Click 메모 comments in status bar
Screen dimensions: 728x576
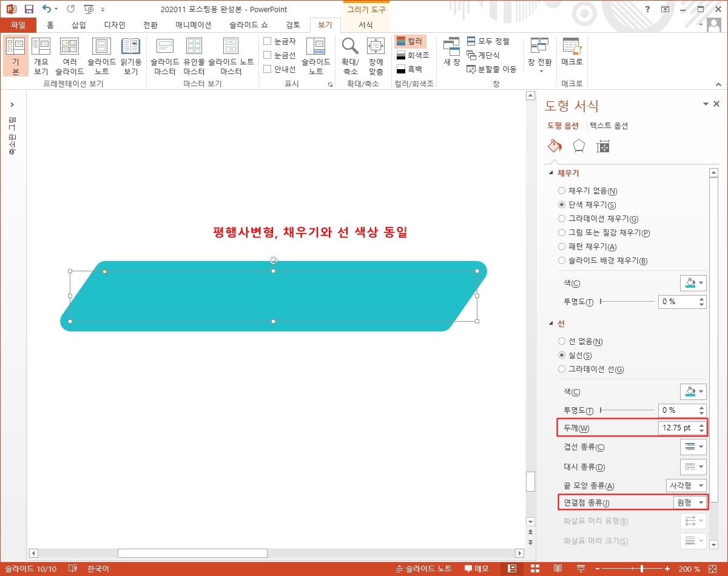[477, 569]
